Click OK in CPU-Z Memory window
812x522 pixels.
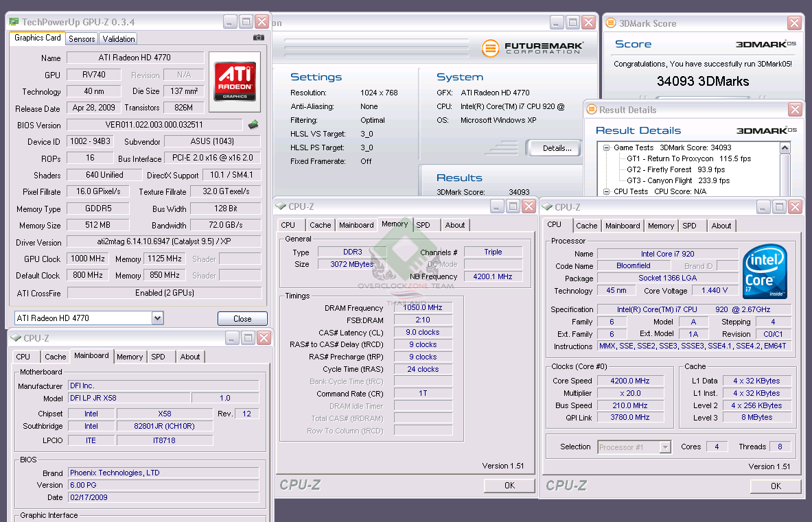509,485
